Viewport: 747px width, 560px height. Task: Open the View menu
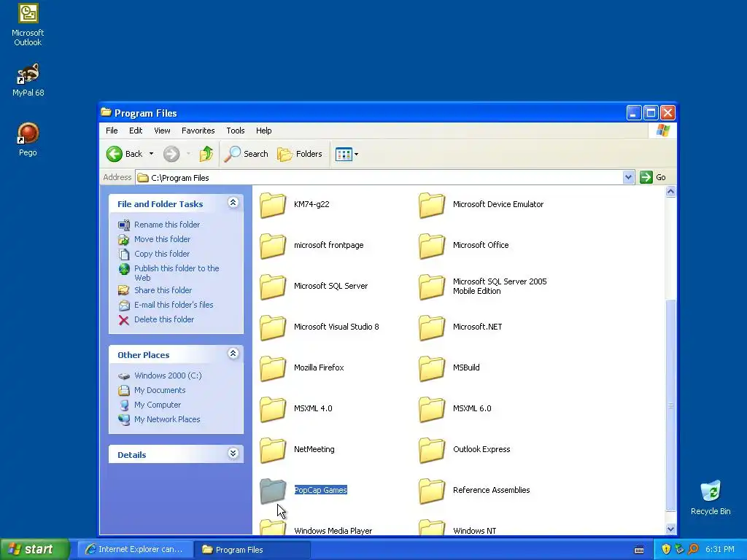tap(162, 131)
